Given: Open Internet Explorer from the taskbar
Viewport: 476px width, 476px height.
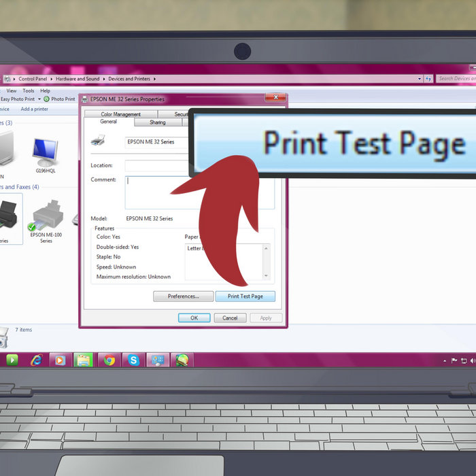Looking at the screenshot, I should 37,360.
